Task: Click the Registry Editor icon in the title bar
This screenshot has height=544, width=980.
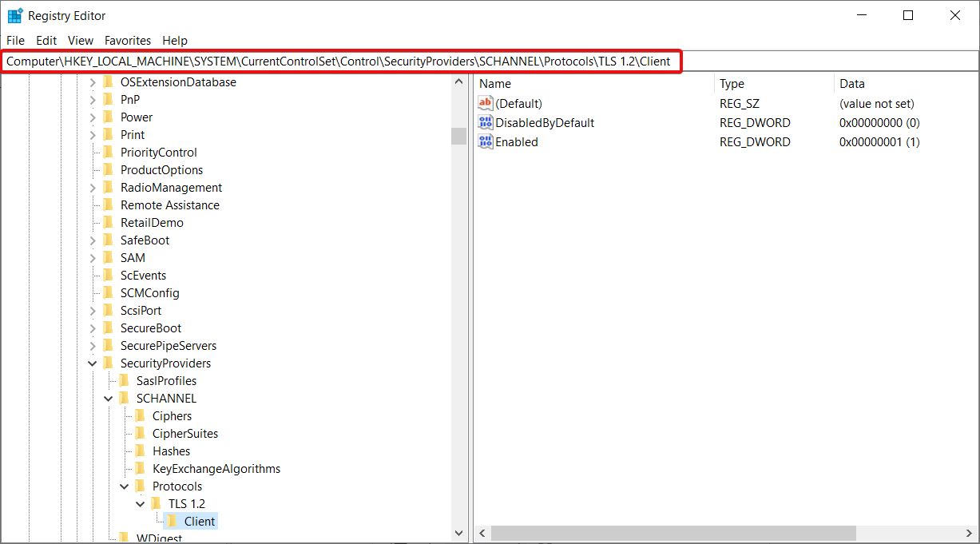Action: pos(14,14)
